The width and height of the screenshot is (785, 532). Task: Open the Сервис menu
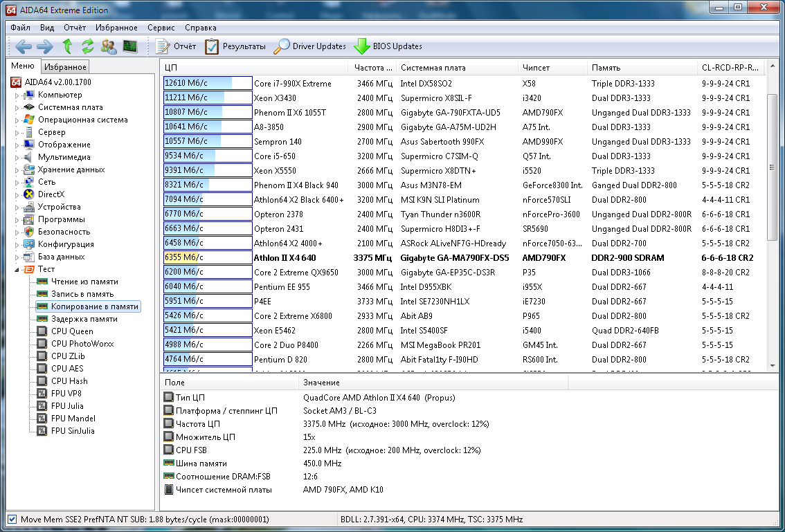pyautogui.click(x=161, y=28)
